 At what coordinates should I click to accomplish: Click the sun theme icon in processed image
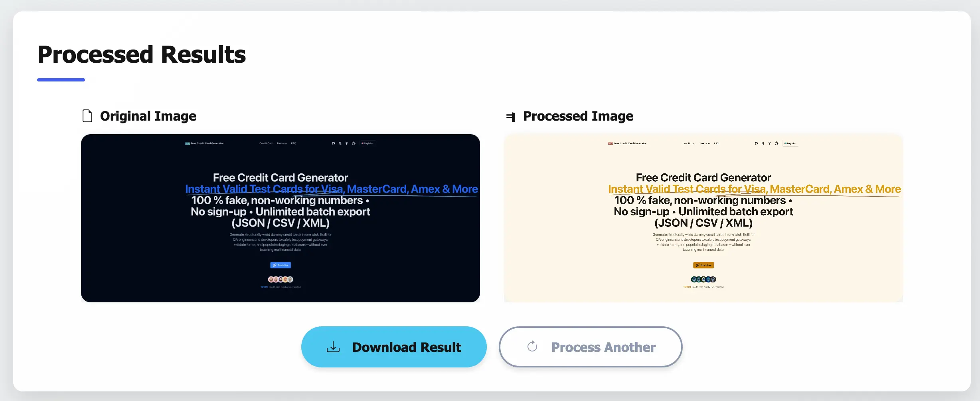pos(776,143)
